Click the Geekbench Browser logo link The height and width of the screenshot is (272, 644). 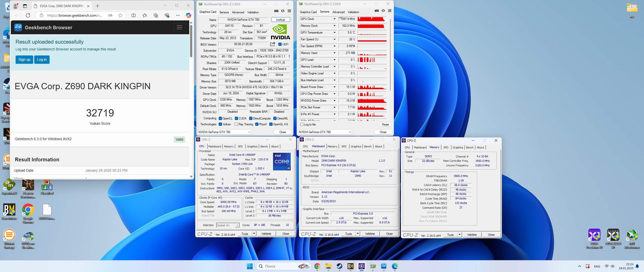(44, 27)
